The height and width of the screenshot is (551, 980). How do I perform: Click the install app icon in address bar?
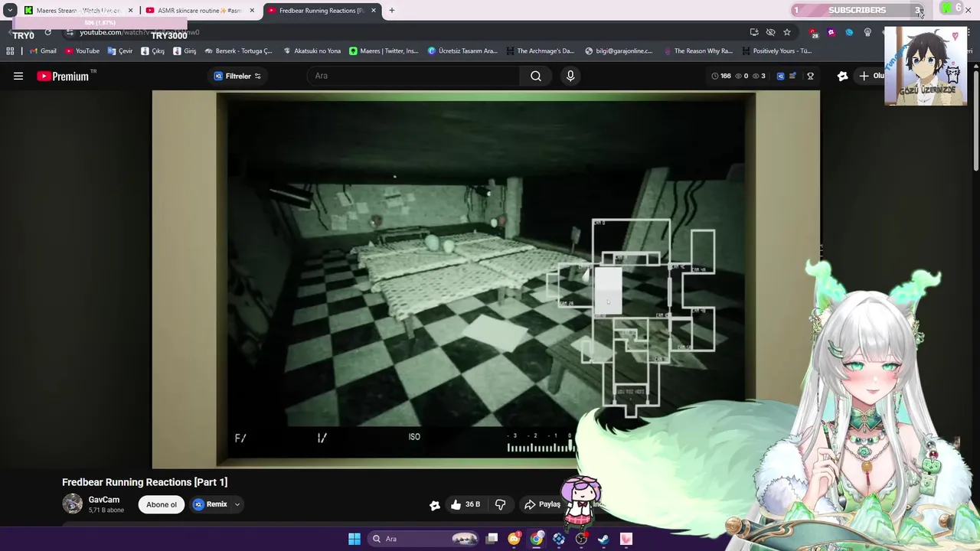click(x=754, y=32)
